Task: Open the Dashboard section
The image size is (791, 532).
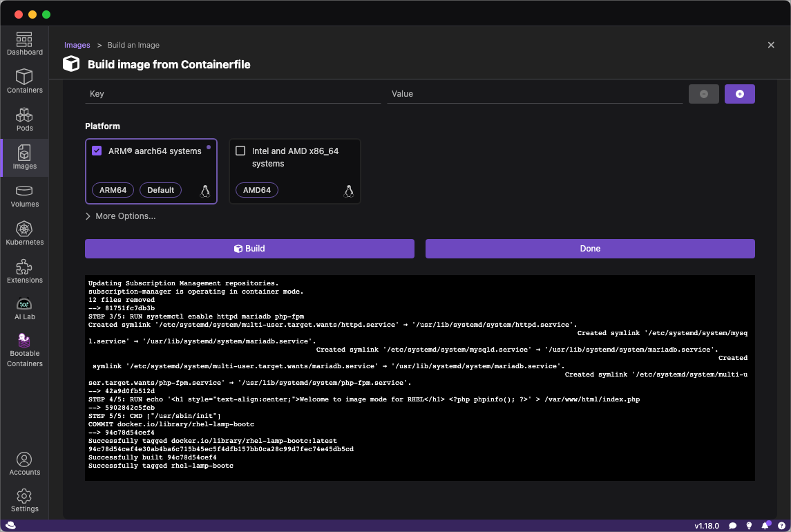Action: [24, 44]
